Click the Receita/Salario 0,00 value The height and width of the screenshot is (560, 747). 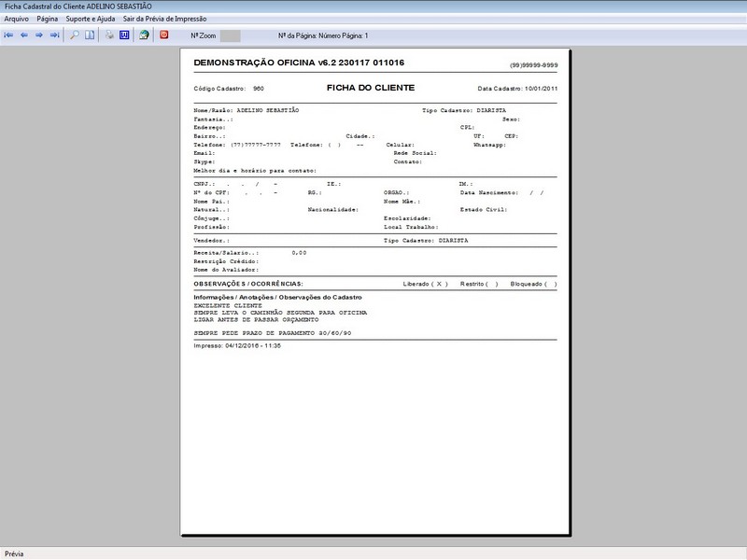click(299, 253)
